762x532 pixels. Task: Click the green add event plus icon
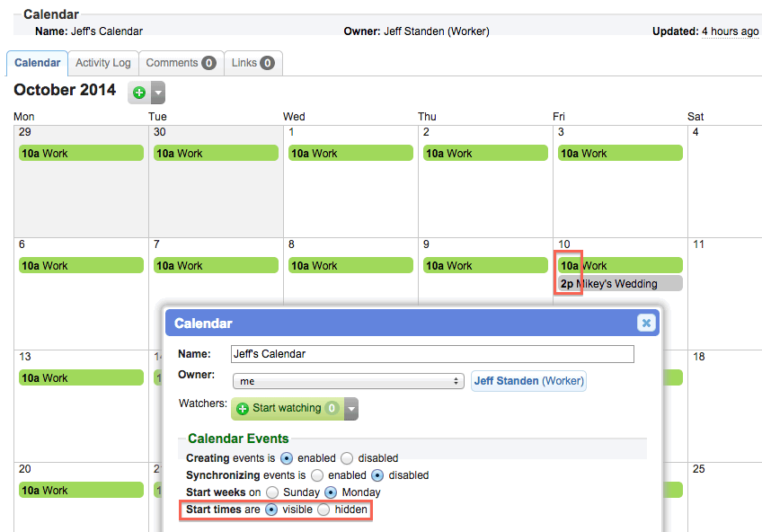[x=139, y=93]
